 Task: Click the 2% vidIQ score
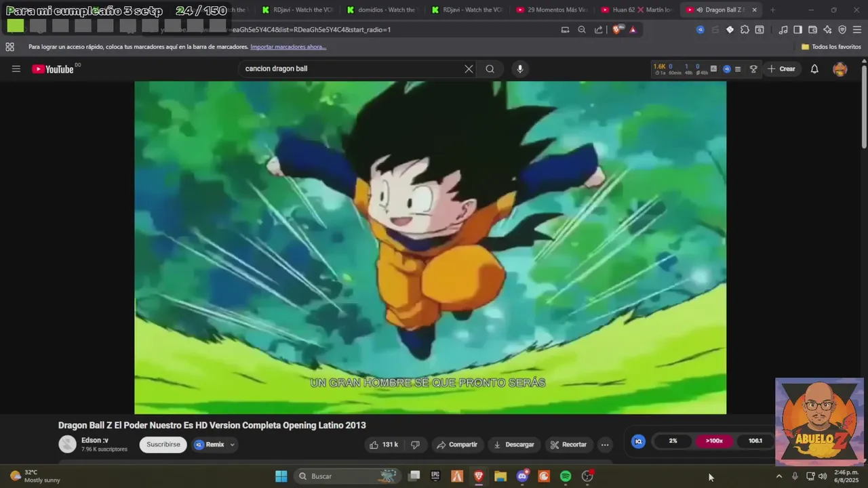pos(673,441)
